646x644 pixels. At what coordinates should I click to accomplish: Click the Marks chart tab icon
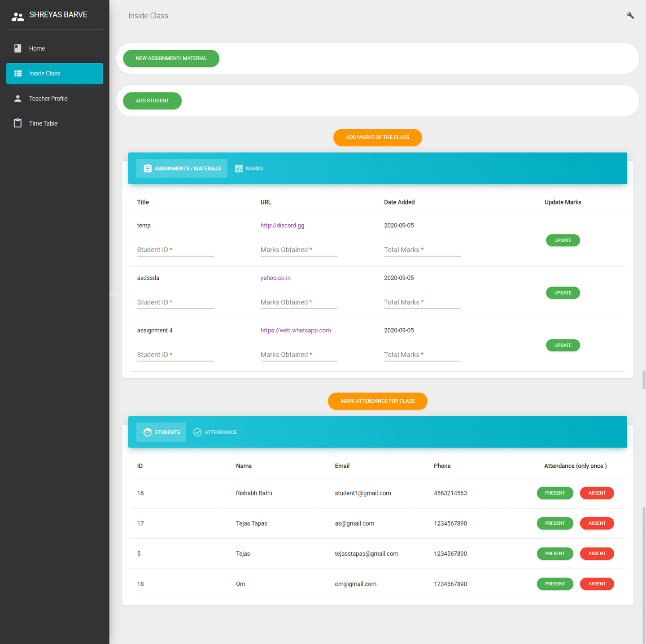coord(239,169)
